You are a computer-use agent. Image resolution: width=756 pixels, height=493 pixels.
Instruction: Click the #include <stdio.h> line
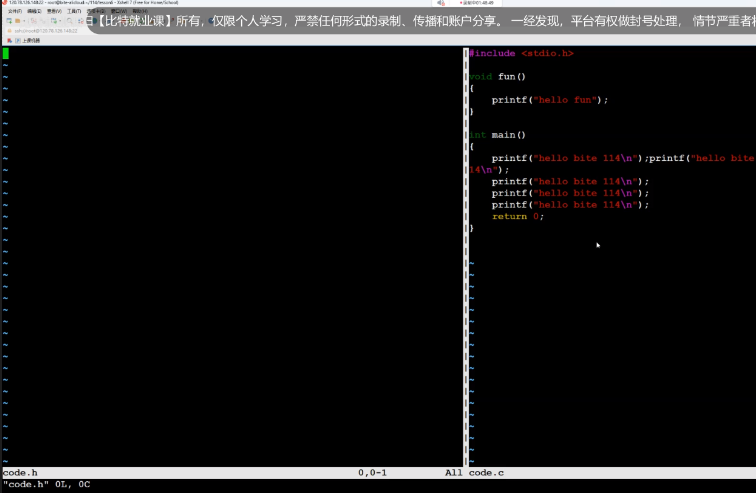pyautogui.click(x=521, y=53)
